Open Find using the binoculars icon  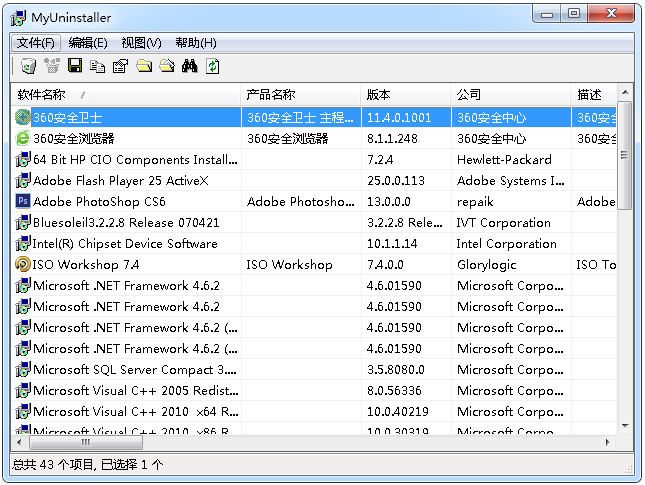pyautogui.click(x=190, y=66)
